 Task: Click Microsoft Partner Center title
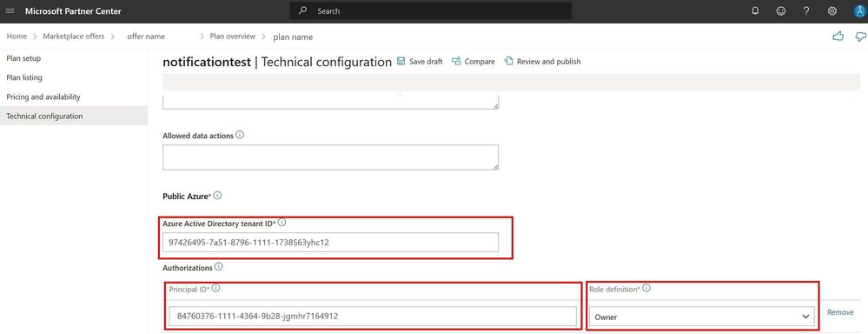(x=73, y=11)
